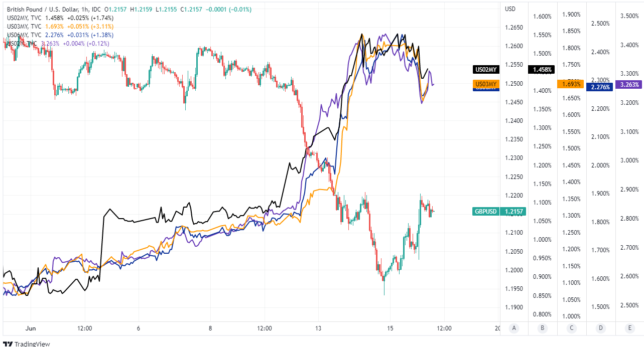Select the US02MY legend entry
Image resolution: width=644 pixels, height=347 pixels.
(x=18, y=18)
